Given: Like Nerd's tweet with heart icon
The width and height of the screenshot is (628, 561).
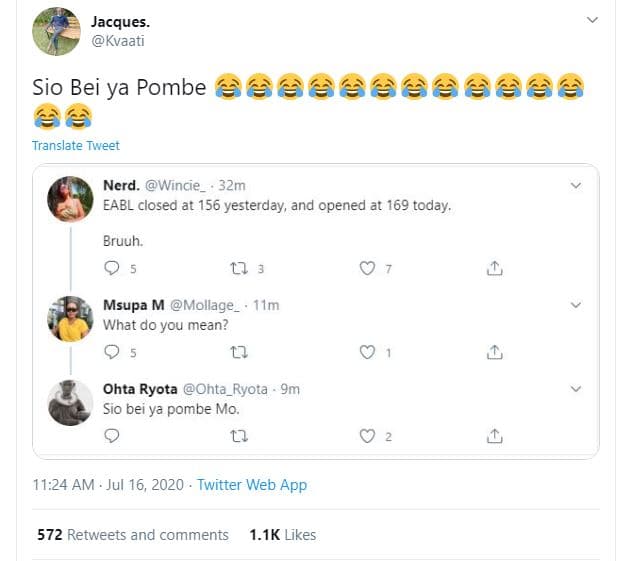Looking at the screenshot, I should tap(367, 268).
